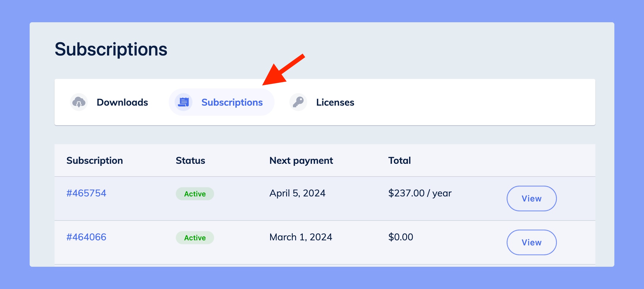Select the April 5, 2024 payment date

tap(297, 193)
